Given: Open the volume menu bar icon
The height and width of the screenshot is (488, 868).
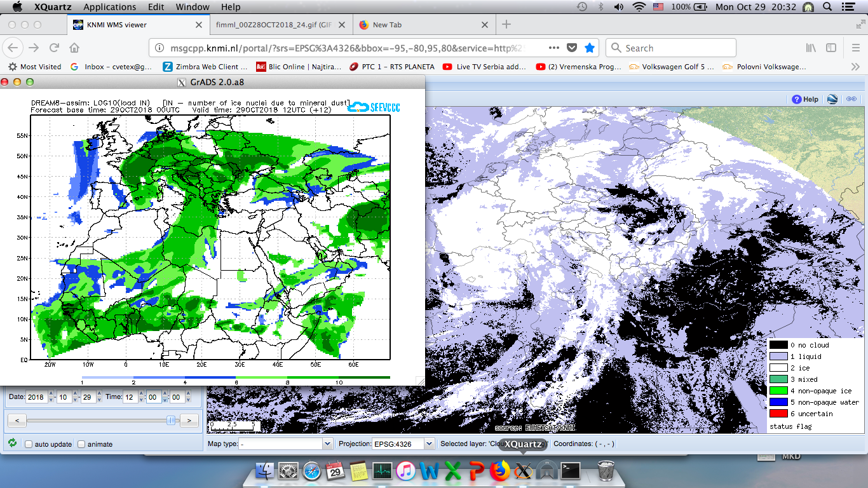Looking at the screenshot, I should pos(619,7).
